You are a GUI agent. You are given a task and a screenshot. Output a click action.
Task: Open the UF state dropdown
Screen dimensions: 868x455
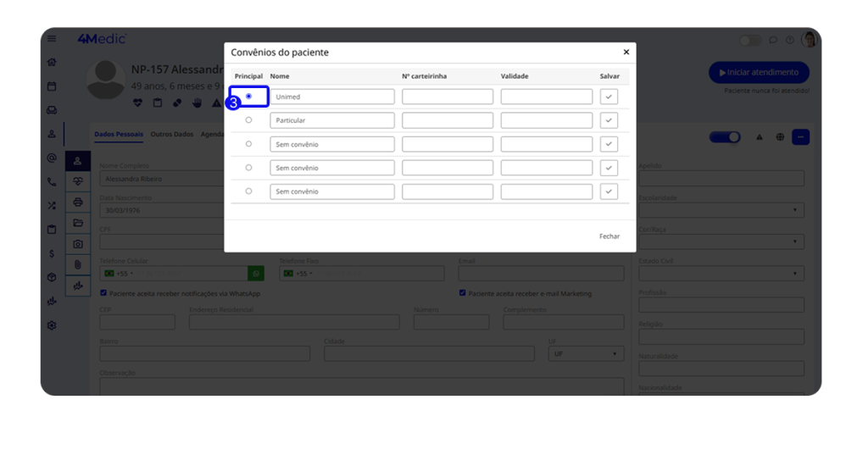[586, 353]
